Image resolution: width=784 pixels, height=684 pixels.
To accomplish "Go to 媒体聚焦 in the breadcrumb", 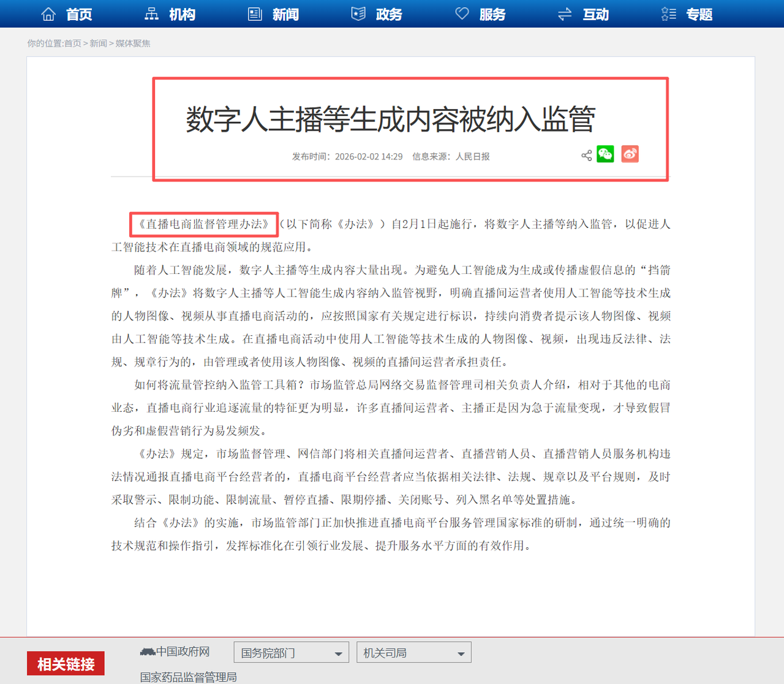I will point(133,44).
